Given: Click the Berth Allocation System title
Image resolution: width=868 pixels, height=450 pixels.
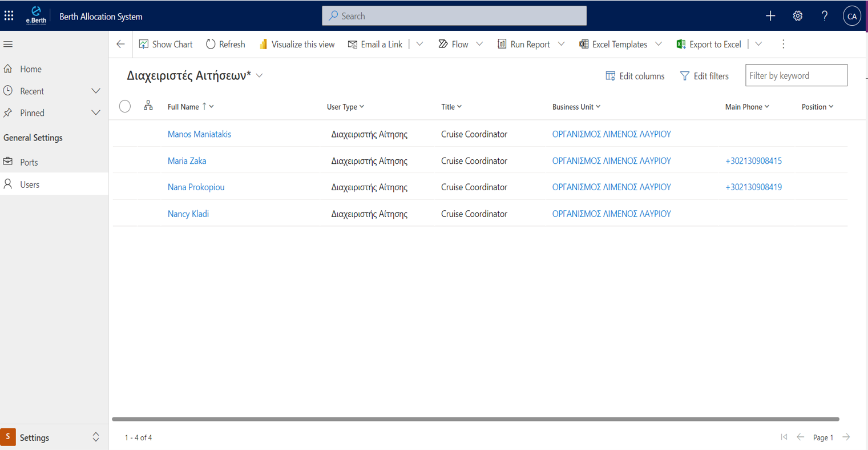Looking at the screenshot, I should pyautogui.click(x=101, y=17).
